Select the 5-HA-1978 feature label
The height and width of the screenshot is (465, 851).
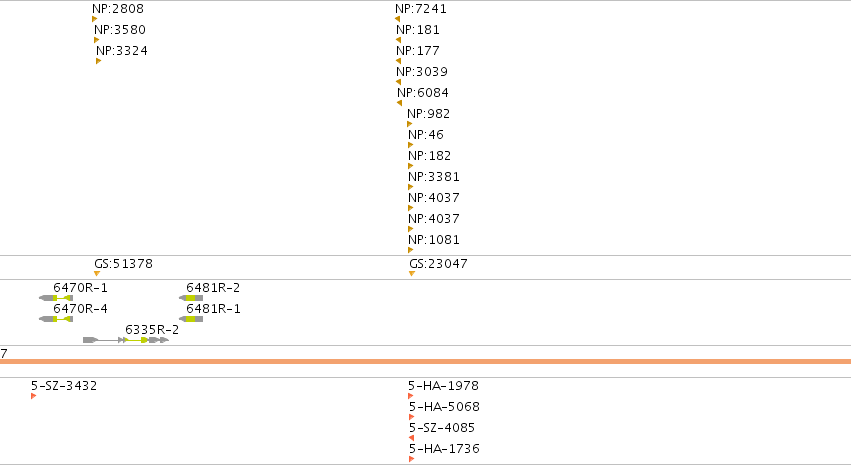pos(443,386)
